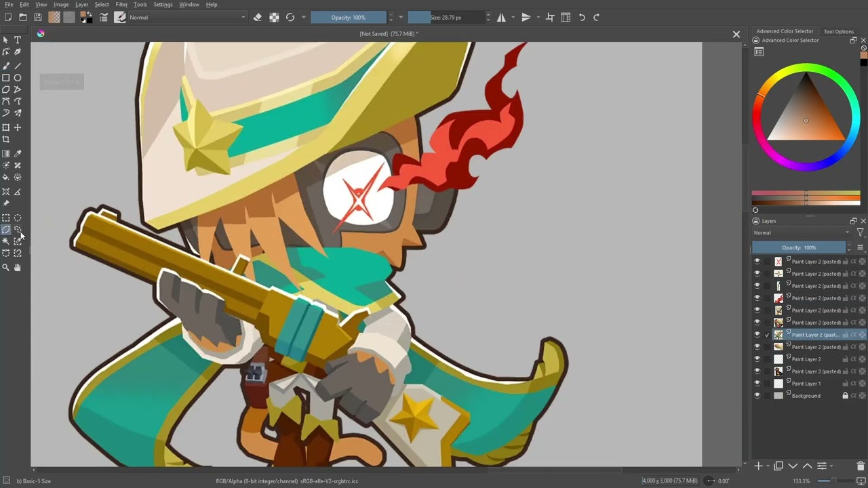Activate the Crop tool
The image size is (868, 488).
pyautogui.click(x=6, y=139)
